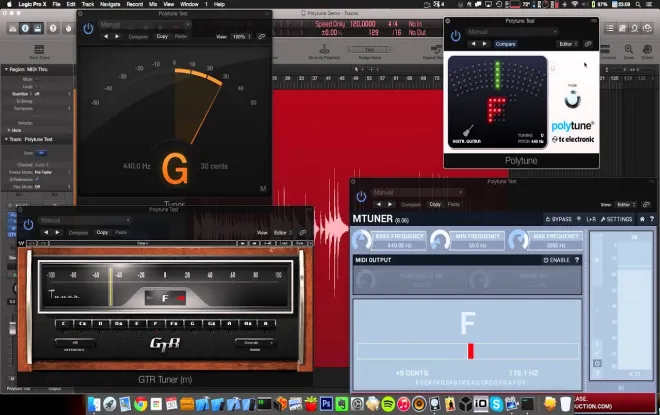Toggle power button in GTR Tuner window
The width and height of the screenshot is (660, 415).
point(28,225)
